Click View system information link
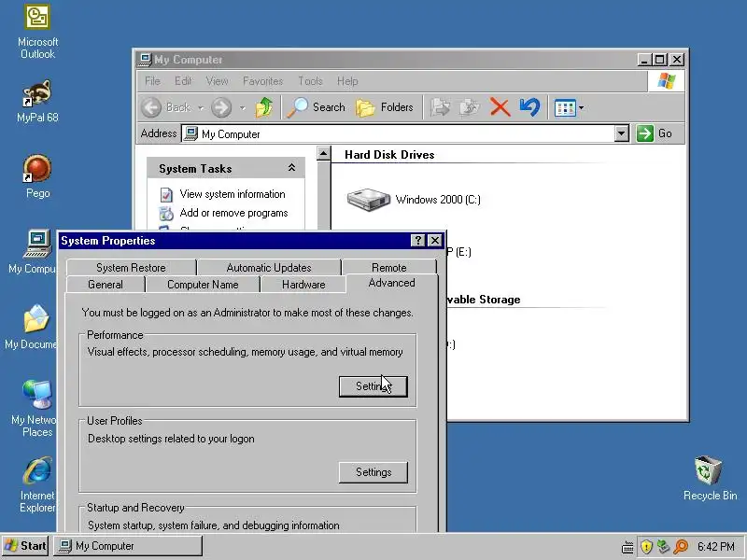The height and width of the screenshot is (560, 747). (x=233, y=194)
